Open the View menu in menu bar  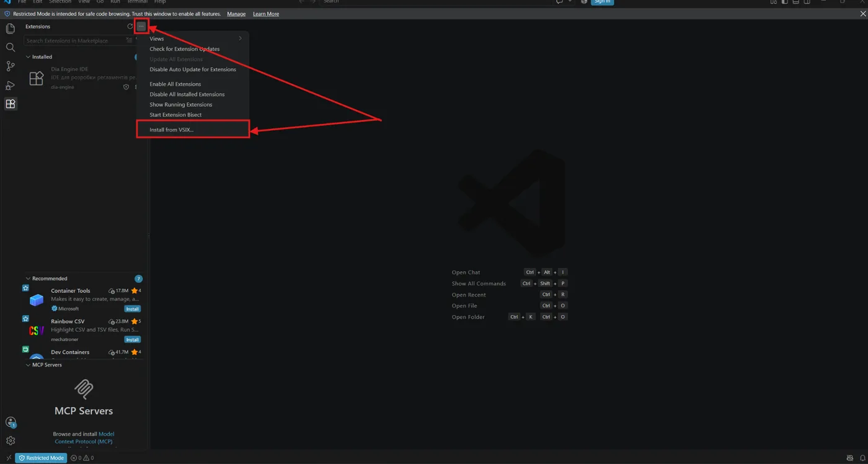click(x=84, y=2)
